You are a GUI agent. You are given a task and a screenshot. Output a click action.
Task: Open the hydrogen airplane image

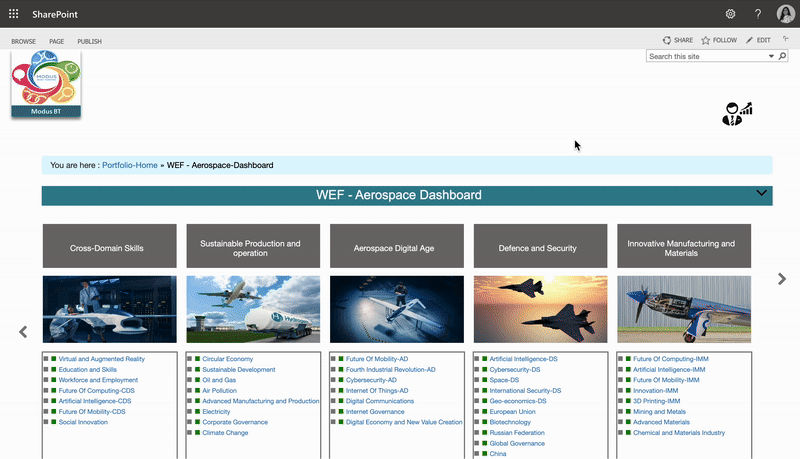[253, 309]
